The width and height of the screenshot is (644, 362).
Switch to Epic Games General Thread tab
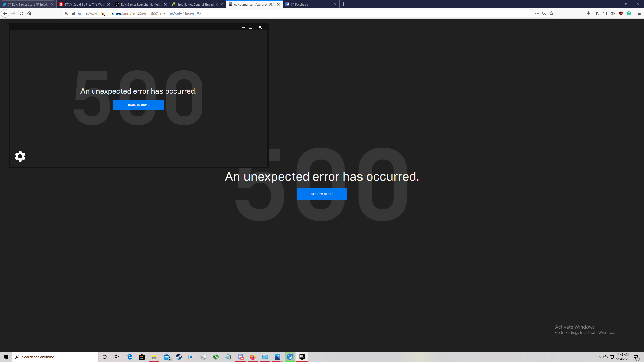(198, 4)
